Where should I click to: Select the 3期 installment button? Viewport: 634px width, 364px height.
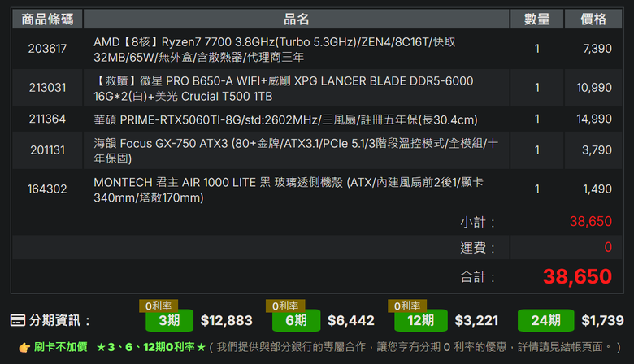(169, 320)
